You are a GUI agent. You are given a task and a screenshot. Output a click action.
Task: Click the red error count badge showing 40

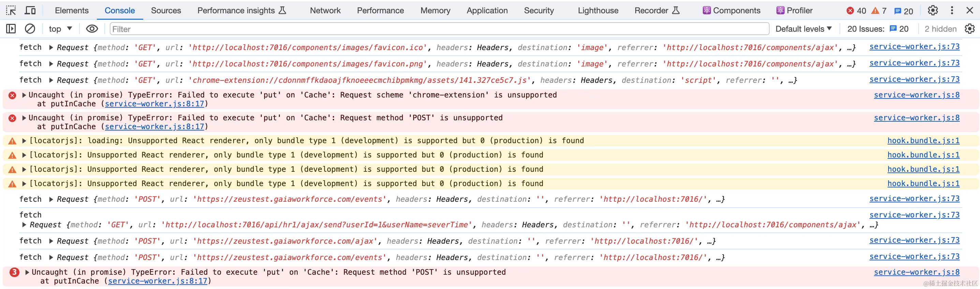pos(856,11)
